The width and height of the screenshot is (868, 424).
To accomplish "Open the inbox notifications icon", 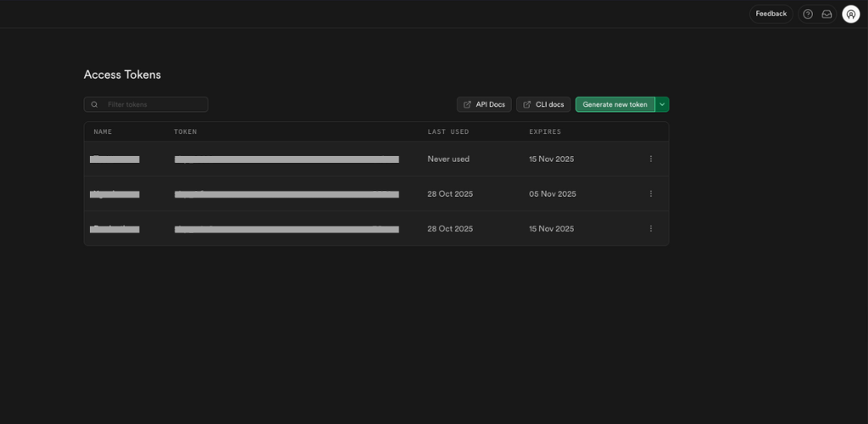I will click(x=826, y=14).
